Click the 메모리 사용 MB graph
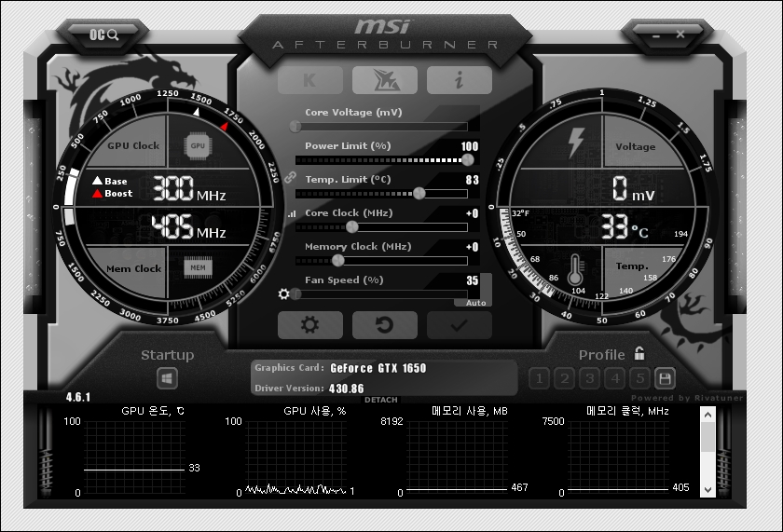The width and height of the screenshot is (783, 532). 457,458
